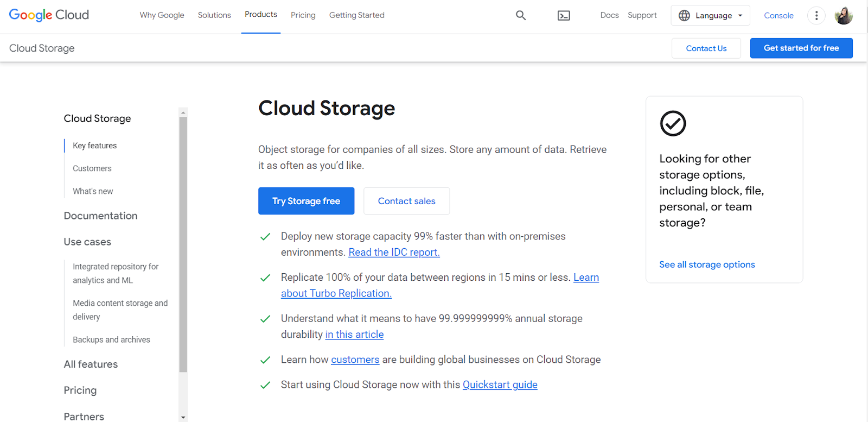Click Cloud Storage in the sub-header
Screen dimensions: 868x422
pyautogui.click(x=42, y=48)
